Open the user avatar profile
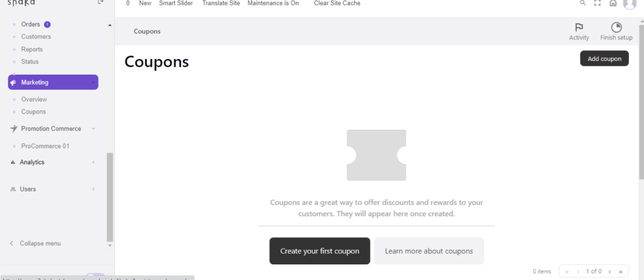 pos(629,3)
